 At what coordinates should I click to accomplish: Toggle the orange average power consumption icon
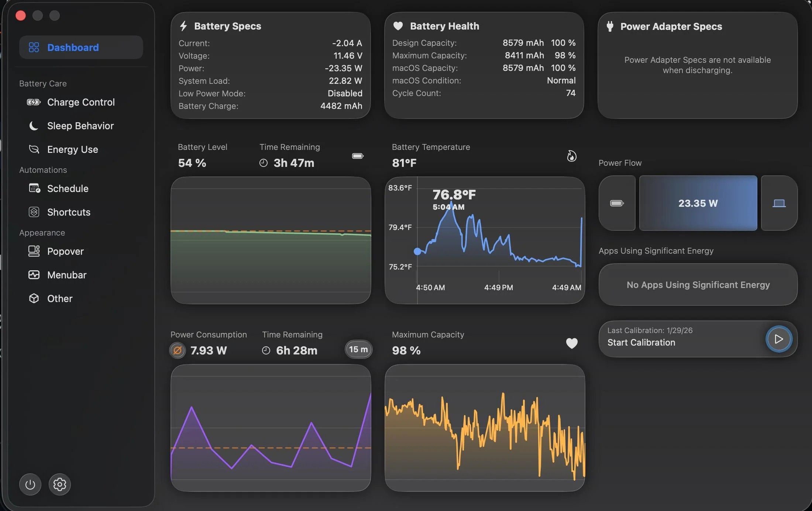(178, 350)
